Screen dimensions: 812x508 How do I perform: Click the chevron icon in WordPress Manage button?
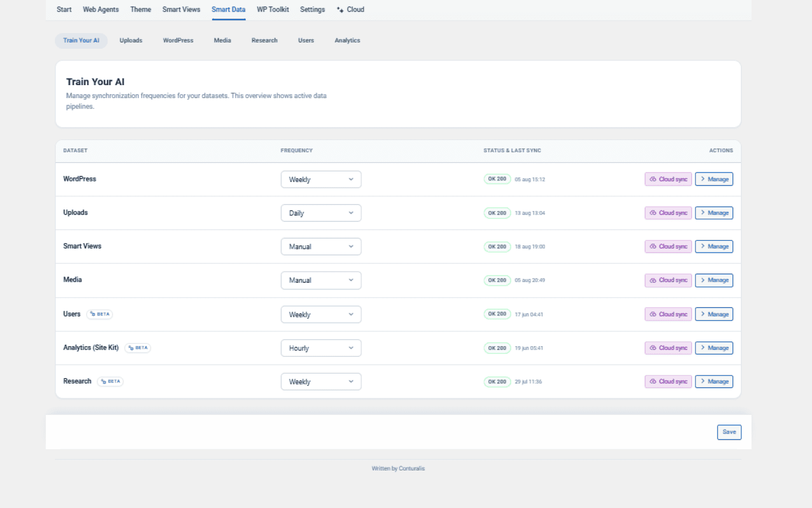coord(703,179)
